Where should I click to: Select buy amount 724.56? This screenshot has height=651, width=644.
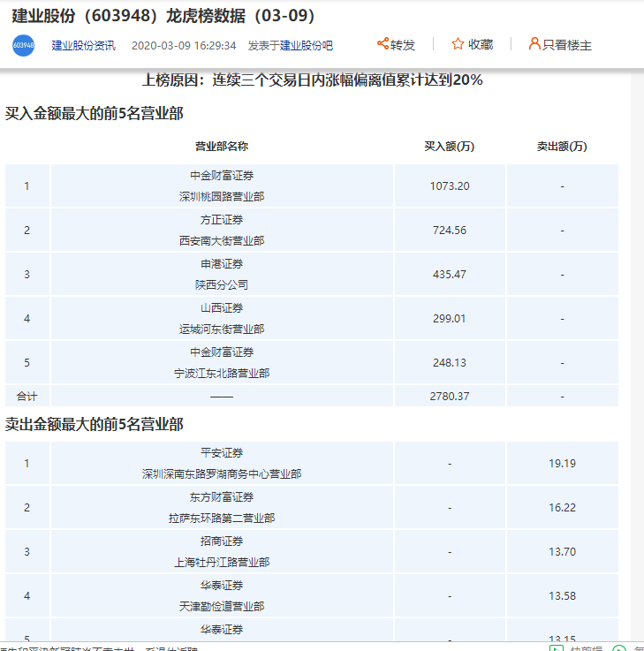click(450, 230)
